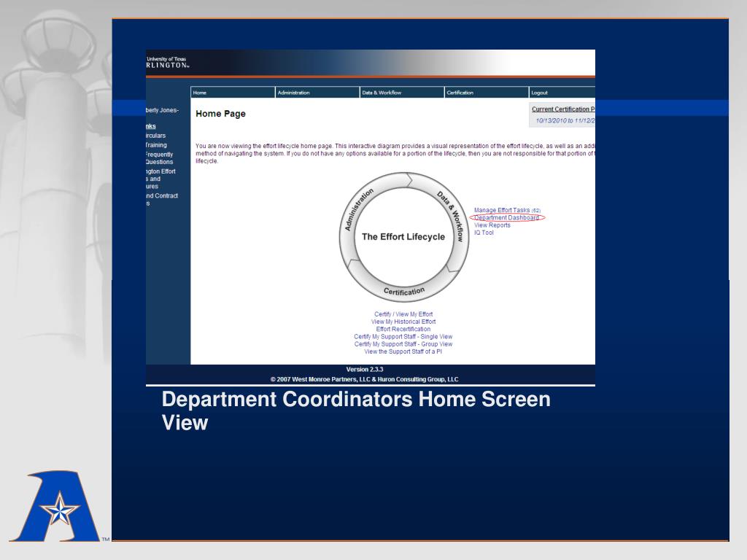
Task: Click the University of Texas Arlington logo
Action: point(168,63)
